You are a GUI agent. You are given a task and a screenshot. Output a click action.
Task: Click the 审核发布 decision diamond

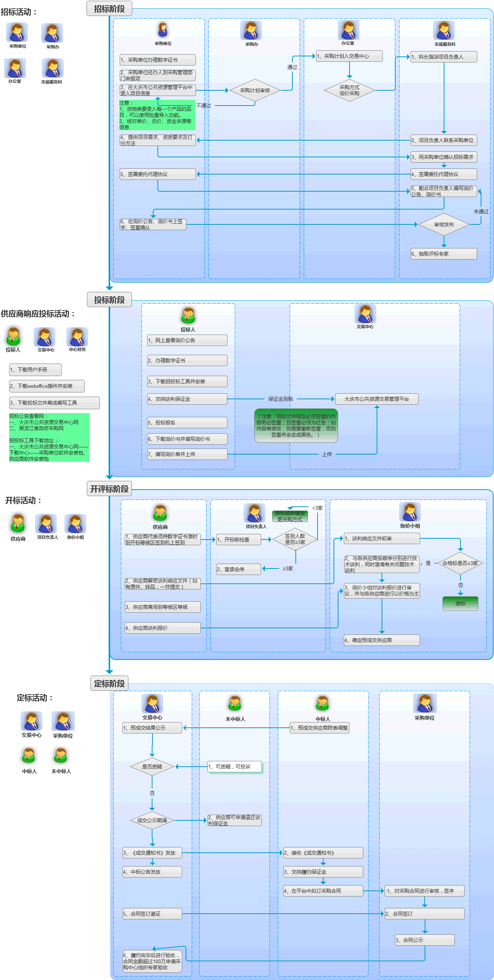pyautogui.click(x=444, y=224)
